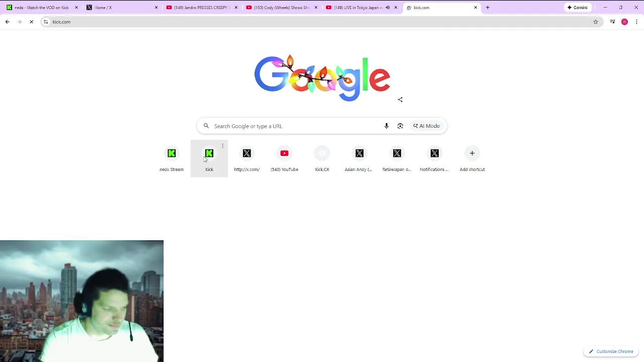The image size is (644, 362).
Task: Open the RetireJapan shortcut
Action: (397, 158)
